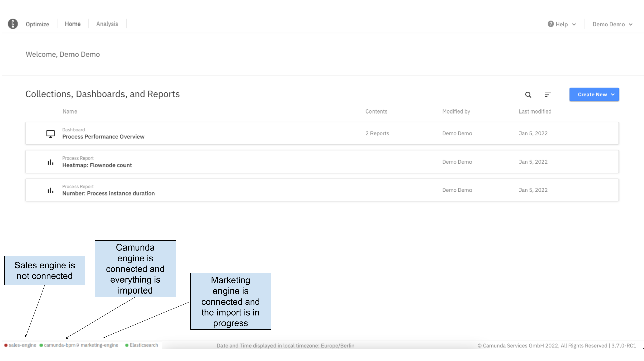The height and width of the screenshot is (361, 644).
Task: Click the Help question mark icon
Action: click(x=550, y=24)
